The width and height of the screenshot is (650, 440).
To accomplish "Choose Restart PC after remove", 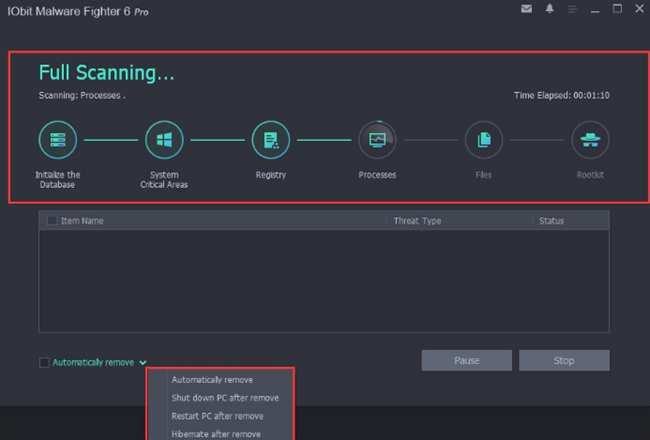I will pos(217,416).
